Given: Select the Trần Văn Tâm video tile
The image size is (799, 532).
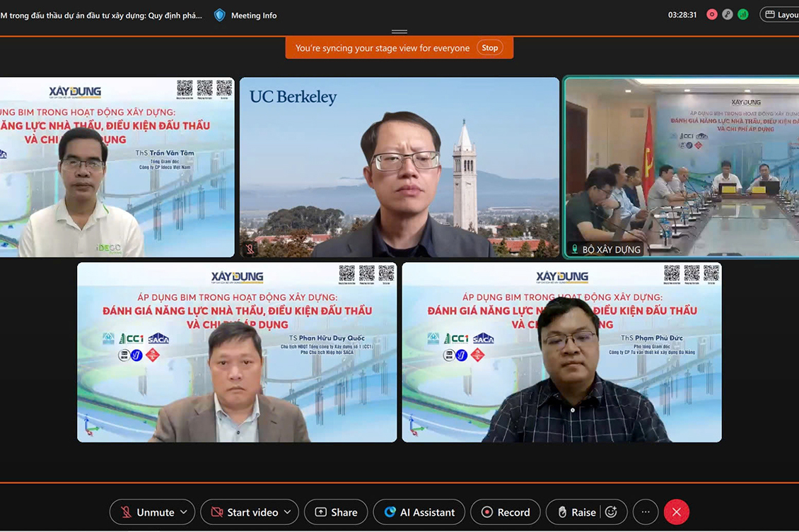Looking at the screenshot, I should pos(117,167).
